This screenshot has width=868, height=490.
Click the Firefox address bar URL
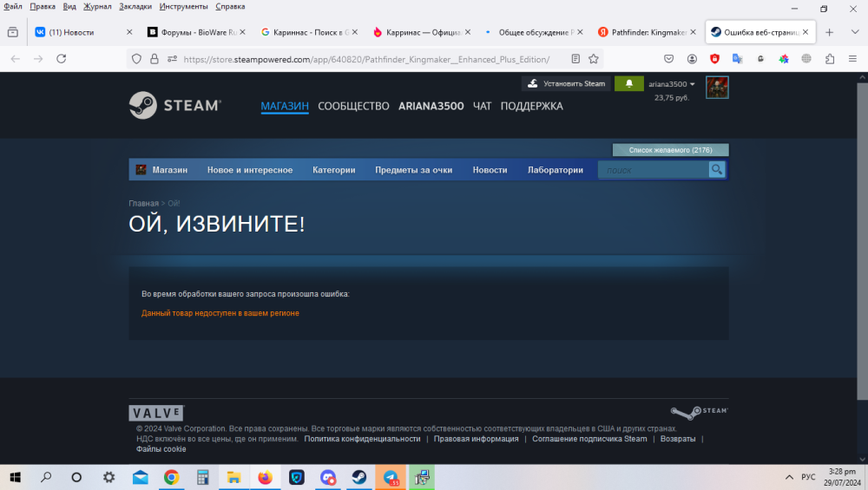366,59
